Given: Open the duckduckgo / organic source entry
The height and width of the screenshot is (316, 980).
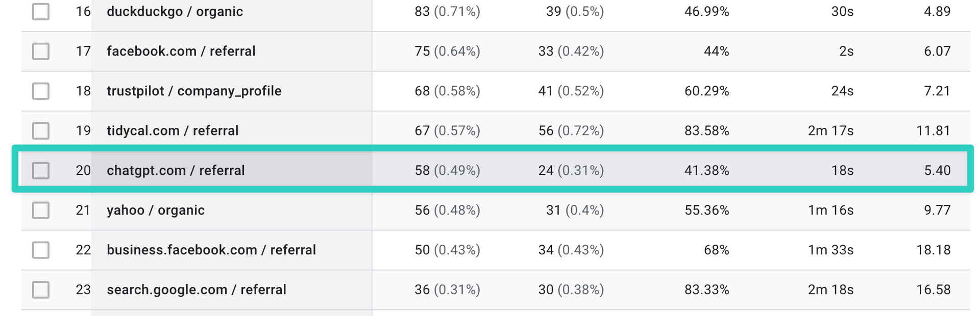Looking at the screenshot, I should [x=175, y=12].
